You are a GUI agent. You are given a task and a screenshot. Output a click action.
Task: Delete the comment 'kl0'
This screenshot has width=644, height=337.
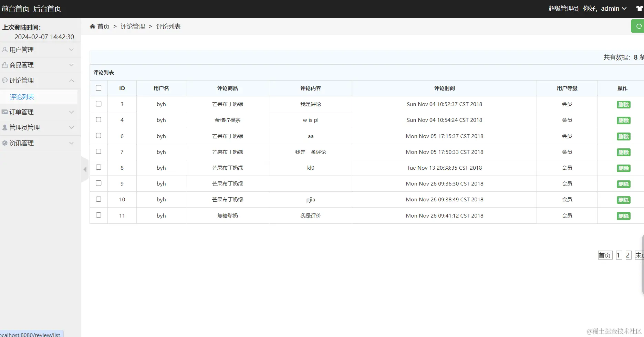623,168
